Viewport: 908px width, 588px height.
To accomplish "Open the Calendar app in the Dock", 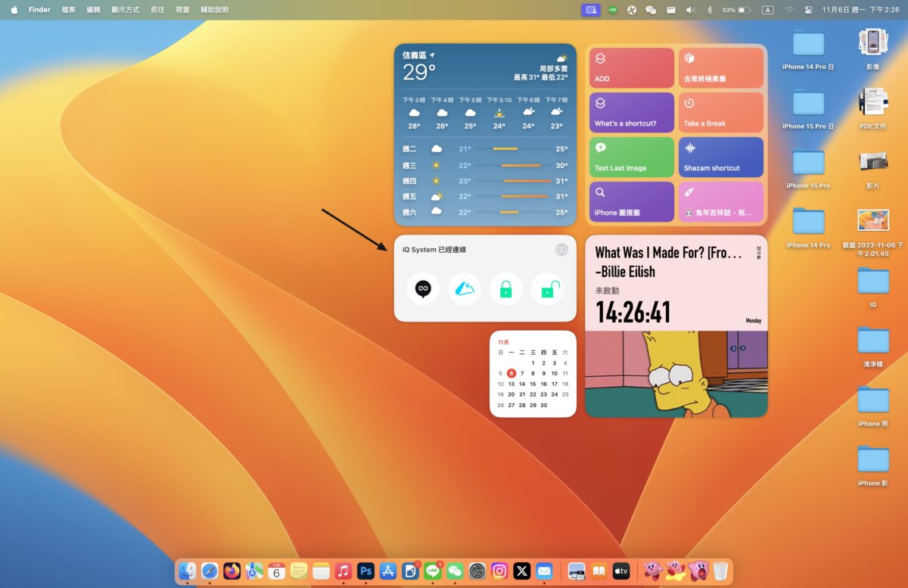I will pyautogui.click(x=277, y=571).
